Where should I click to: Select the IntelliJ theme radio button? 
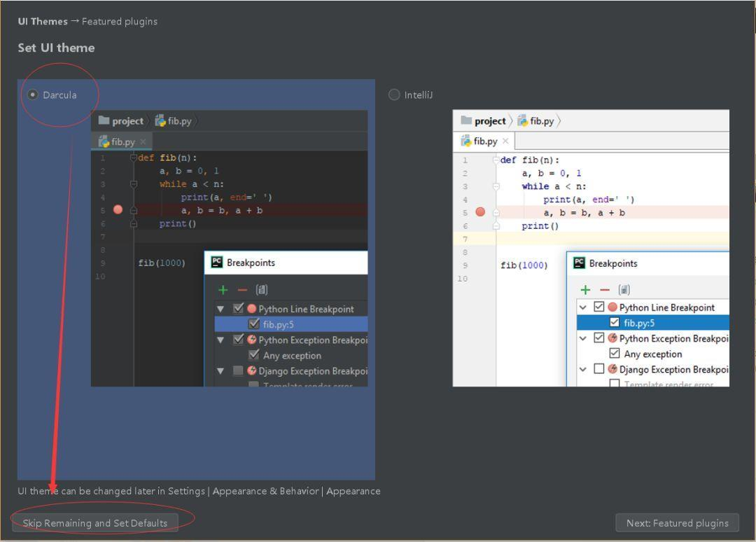[x=394, y=95]
